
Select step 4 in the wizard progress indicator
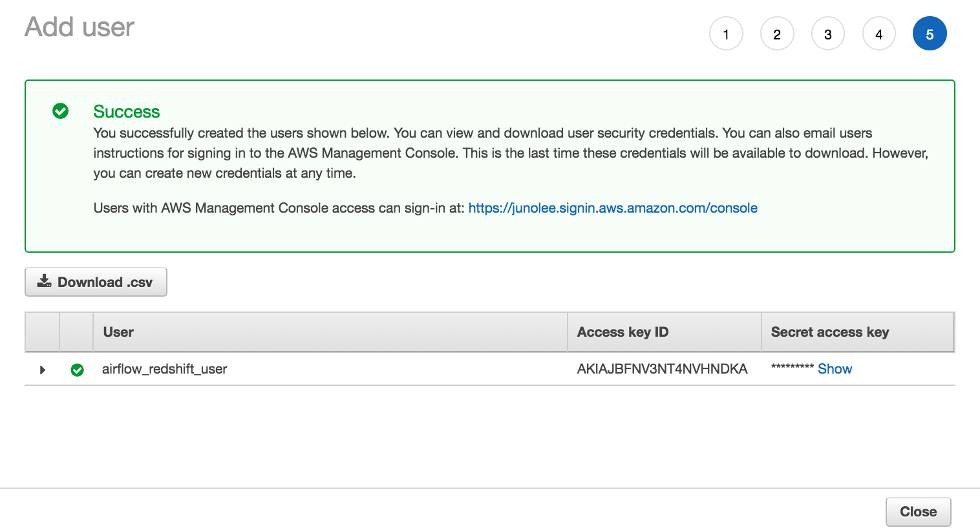[x=879, y=34]
